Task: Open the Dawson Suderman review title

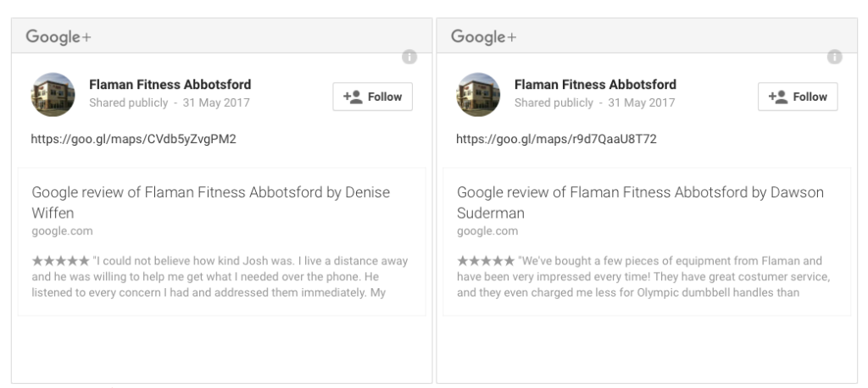Action: tap(641, 202)
